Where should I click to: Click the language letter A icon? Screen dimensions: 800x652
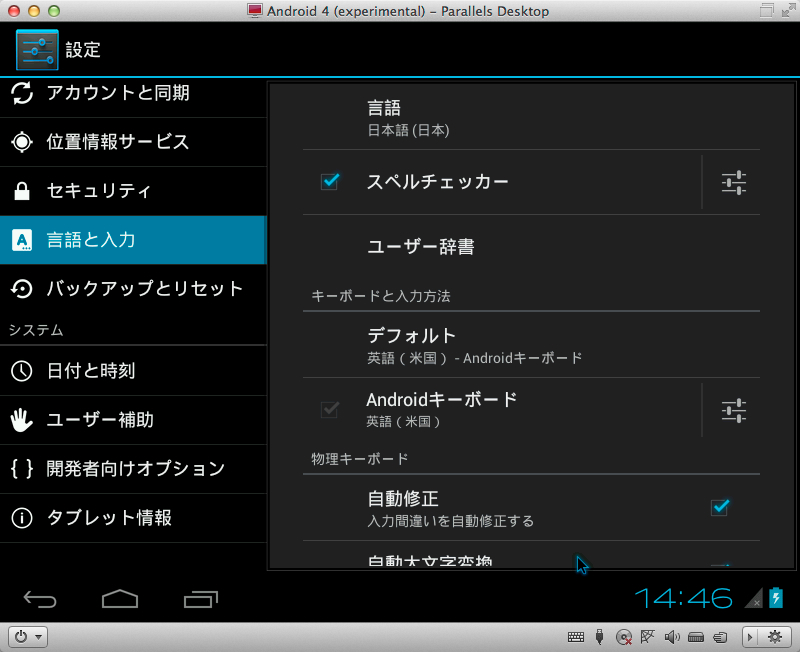tap(21, 240)
